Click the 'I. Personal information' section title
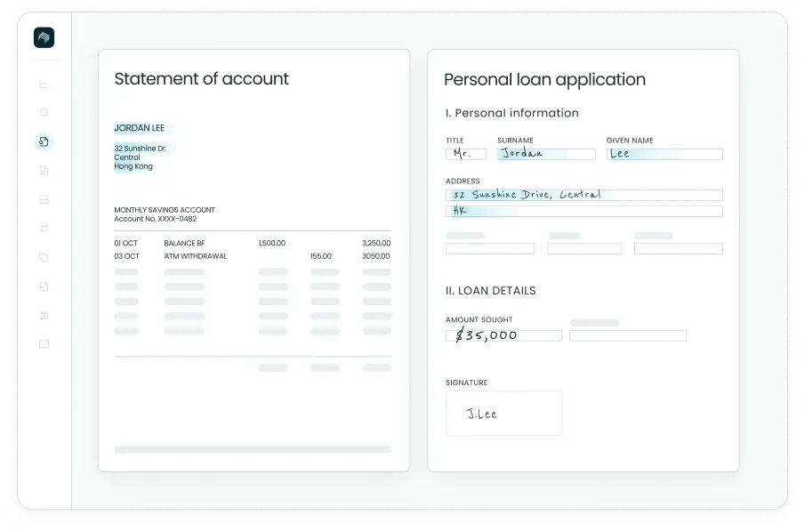Image resolution: width=805 pixels, height=532 pixels. (x=511, y=113)
